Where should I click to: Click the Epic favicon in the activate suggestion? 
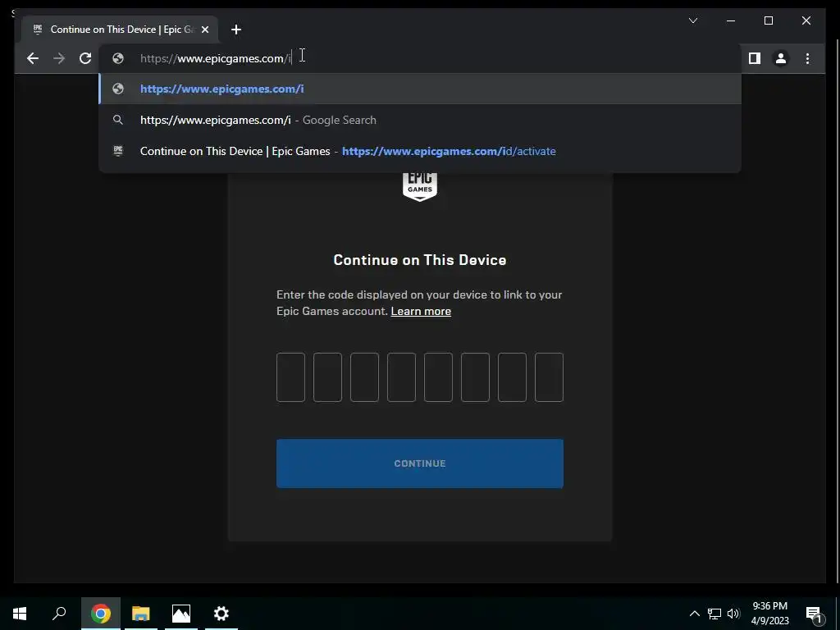coord(118,151)
